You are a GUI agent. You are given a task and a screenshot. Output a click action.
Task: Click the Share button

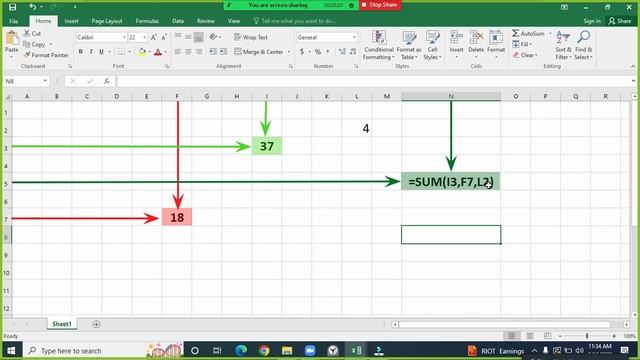pos(620,21)
